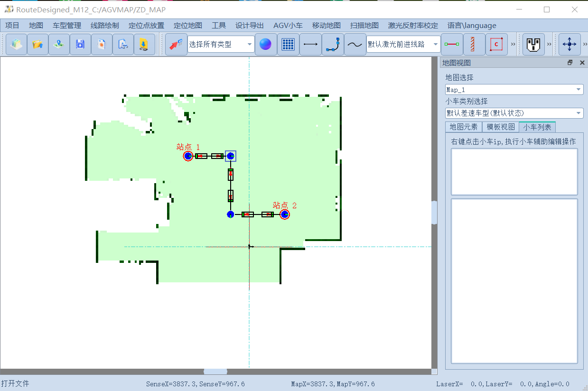
Task: Select the straight line arrow tool
Action: [310, 45]
